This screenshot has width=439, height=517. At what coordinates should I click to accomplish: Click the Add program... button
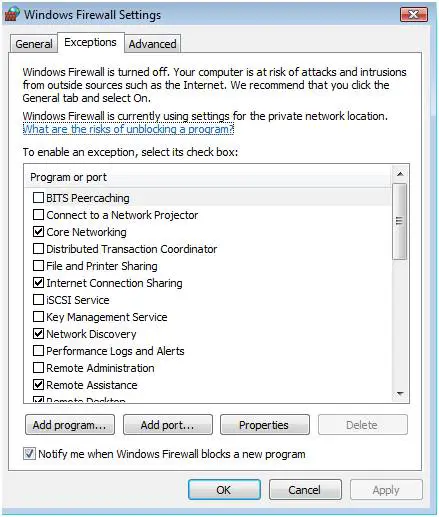(70, 425)
